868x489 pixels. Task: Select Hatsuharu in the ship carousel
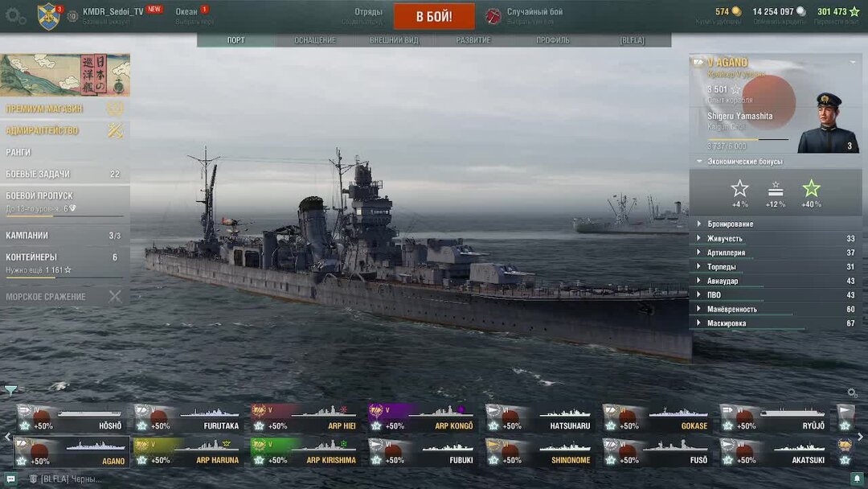coord(540,418)
